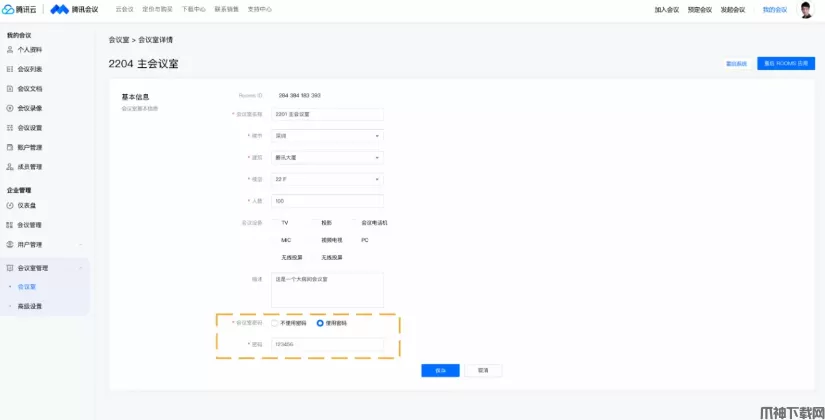825x420 pixels.
Task: Open the 建筑 dropdown showing 腾讯大厦
Action: (x=327, y=157)
